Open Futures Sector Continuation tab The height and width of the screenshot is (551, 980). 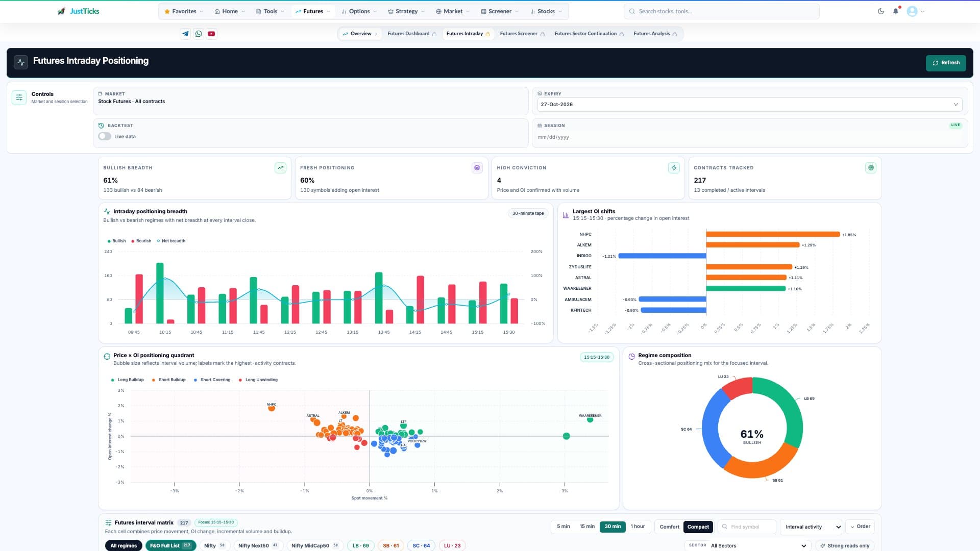pyautogui.click(x=589, y=34)
